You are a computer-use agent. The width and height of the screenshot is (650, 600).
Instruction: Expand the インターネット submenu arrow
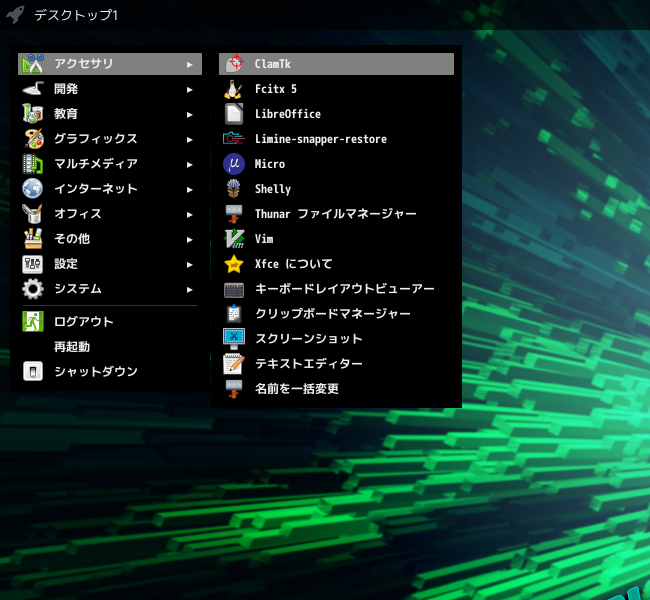(x=190, y=189)
